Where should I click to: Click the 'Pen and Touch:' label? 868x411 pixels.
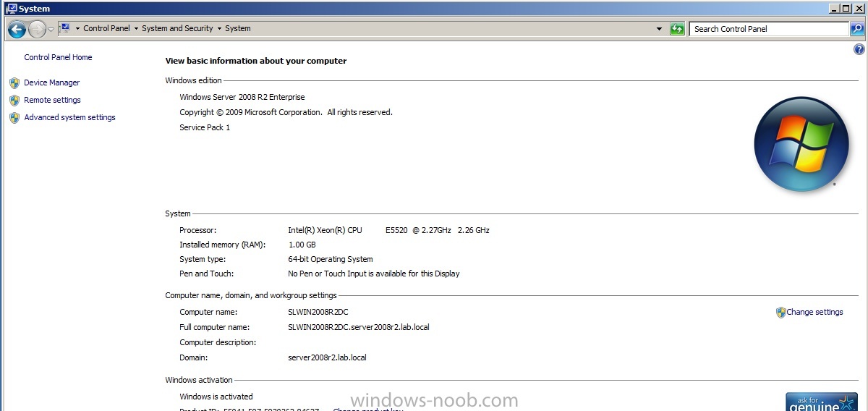207,274
